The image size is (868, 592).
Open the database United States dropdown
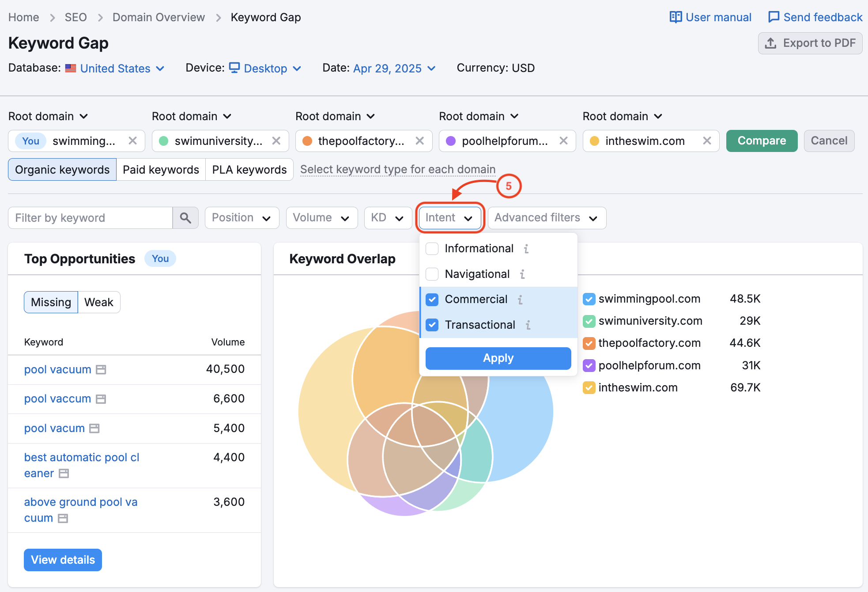click(x=116, y=68)
